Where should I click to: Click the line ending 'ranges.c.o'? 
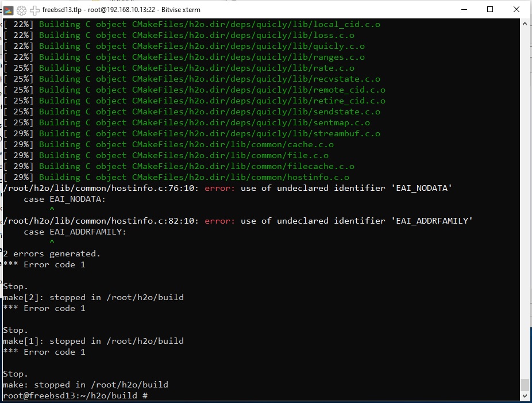pyautogui.click(x=184, y=57)
